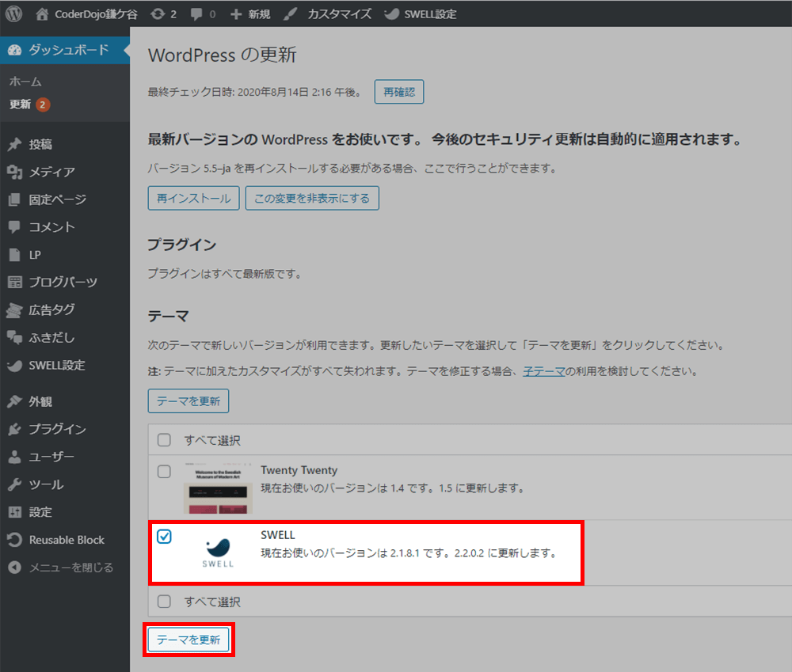Follow the 子テーマ link
The width and height of the screenshot is (792, 672).
click(x=543, y=371)
